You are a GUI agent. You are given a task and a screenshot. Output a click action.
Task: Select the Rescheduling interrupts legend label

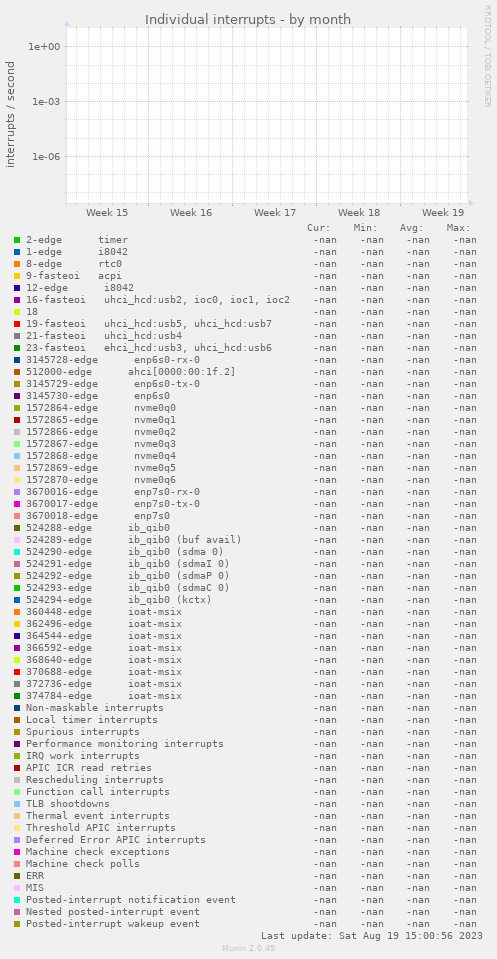[x=95, y=780]
